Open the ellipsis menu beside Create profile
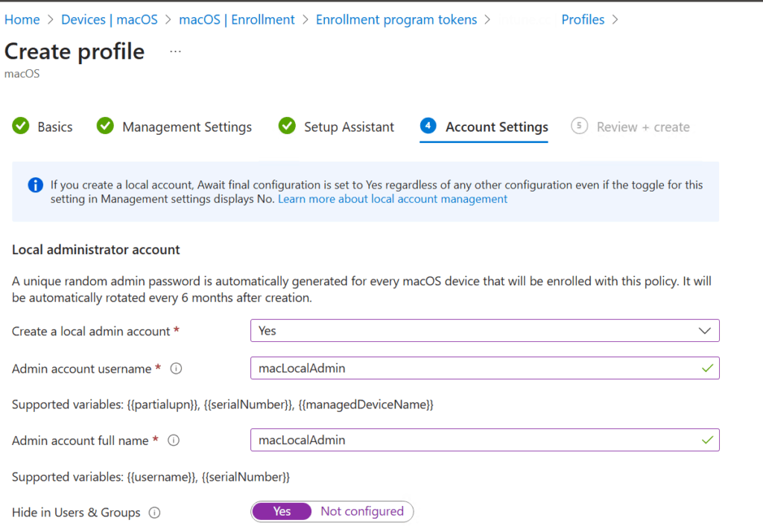763x532 pixels. (x=175, y=51)
